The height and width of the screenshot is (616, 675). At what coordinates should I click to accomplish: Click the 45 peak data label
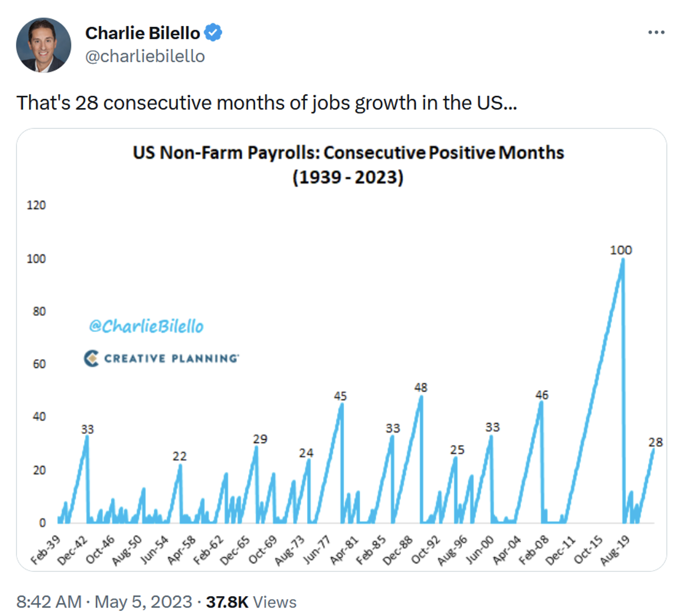340,396
